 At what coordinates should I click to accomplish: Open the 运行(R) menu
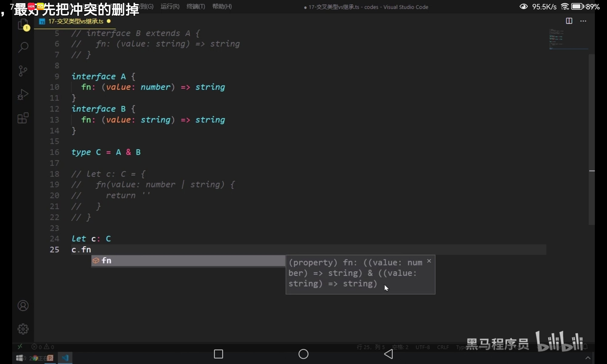(170, 6)
